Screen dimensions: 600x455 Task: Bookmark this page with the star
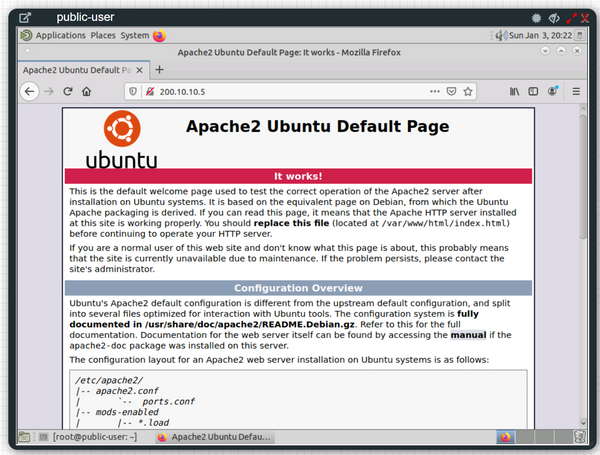point(469,91)
